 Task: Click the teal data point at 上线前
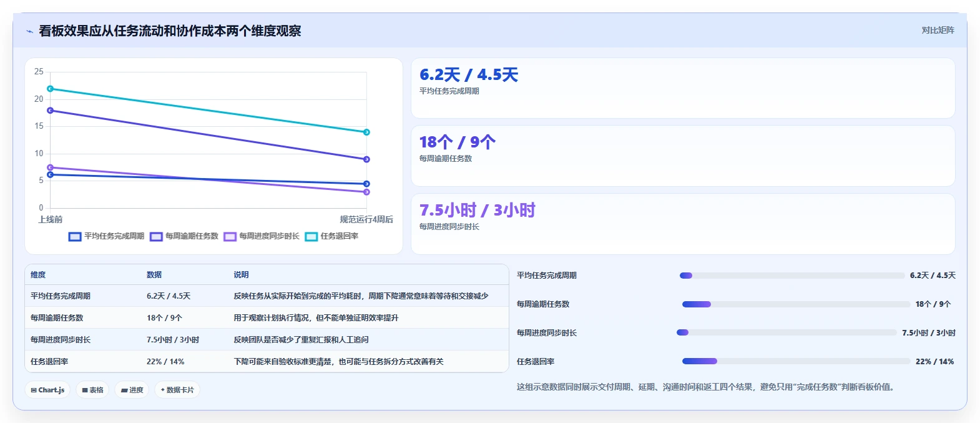[51, 89]
